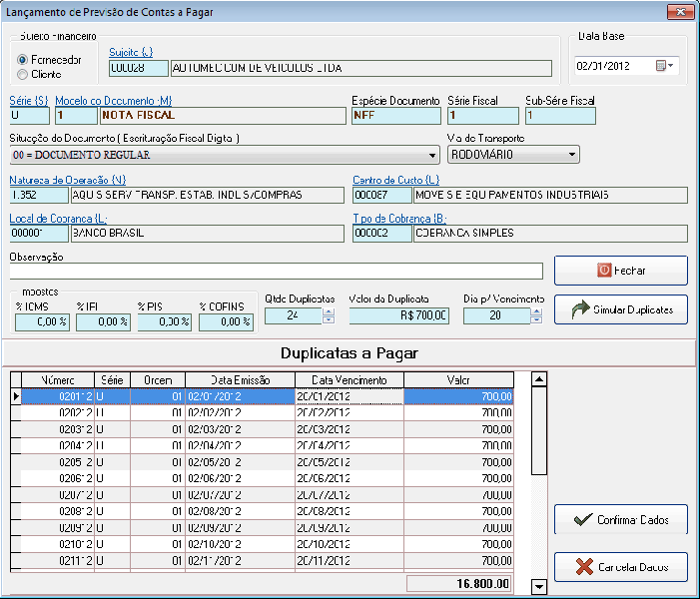Select duplicata number 020912
The width and height of the screenshot is (700, 599).
tap(58, 528)
